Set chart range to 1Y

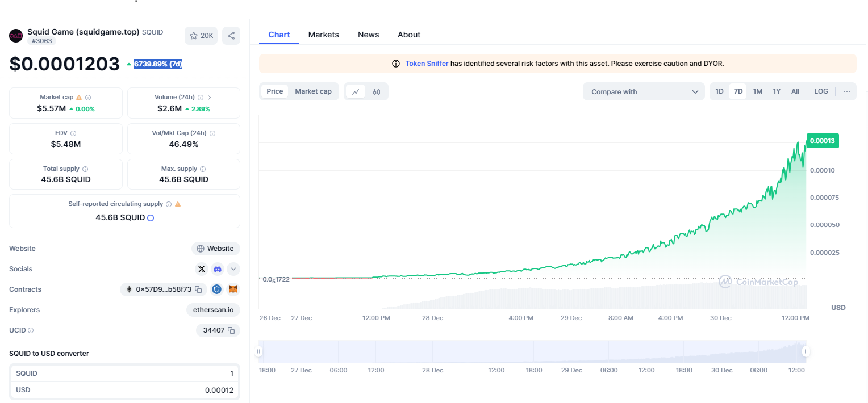tap(777, 91)
